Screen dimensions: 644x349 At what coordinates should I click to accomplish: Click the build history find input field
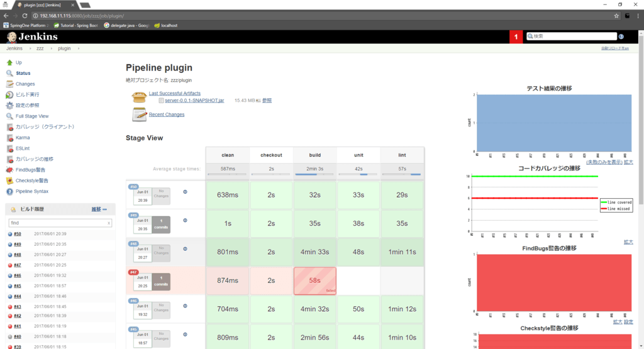[x=57, y=223]
